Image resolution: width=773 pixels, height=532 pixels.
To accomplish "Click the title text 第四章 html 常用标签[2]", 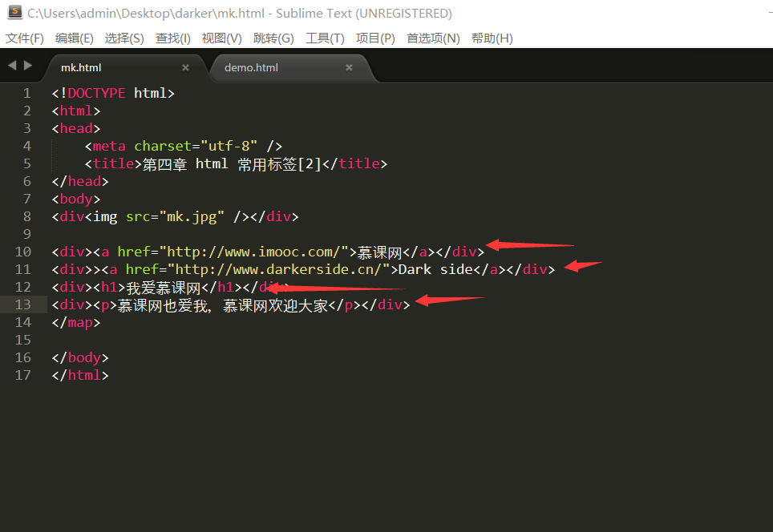I will pos(233,163).
